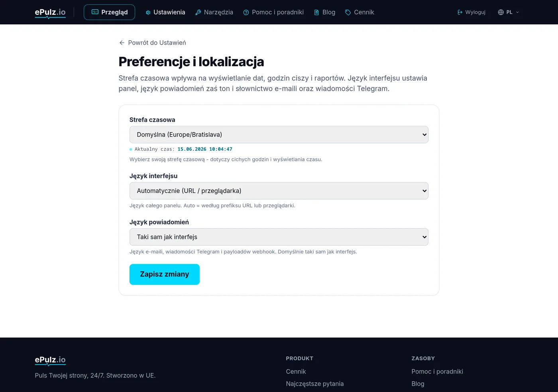Click the ePulz.io logo in header

pyautogui.click(x=50, y=12)
